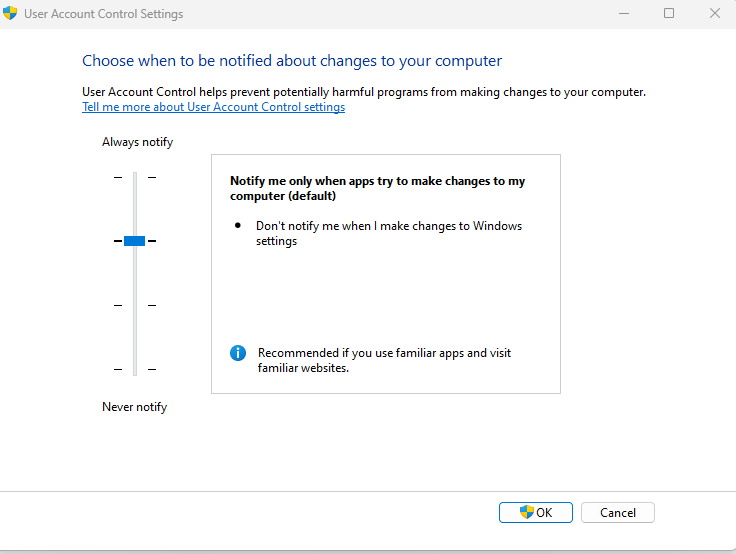Minimize the User Account Control Settings window
The width and height of the screenshot is (736, 554).
[624, 14]
